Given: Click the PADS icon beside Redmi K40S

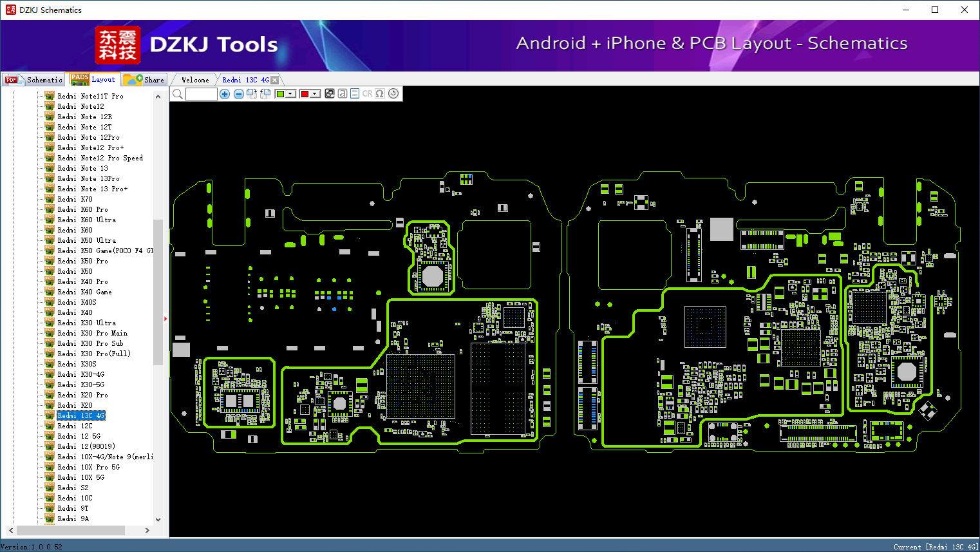Looking at the screenshot, I should tap(50, 302).
